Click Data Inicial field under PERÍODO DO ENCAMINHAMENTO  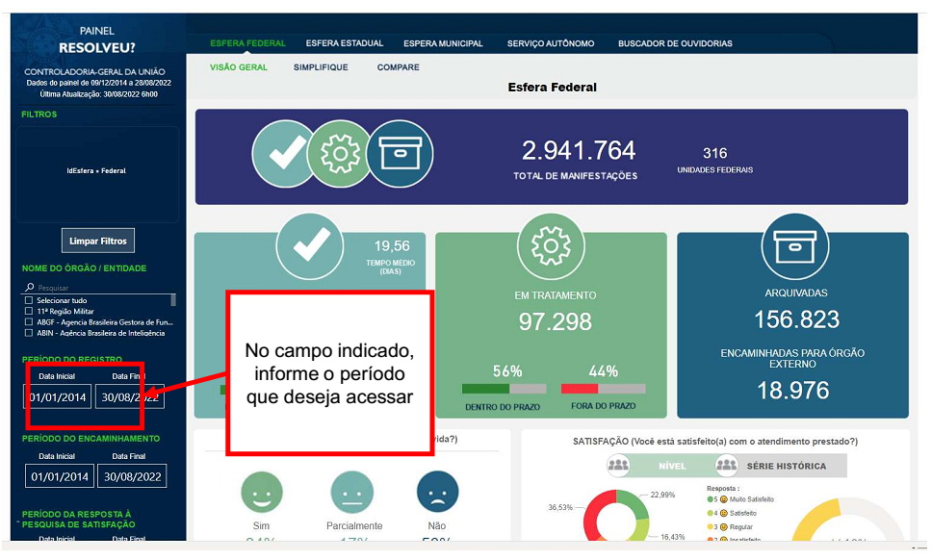(60, 476)
